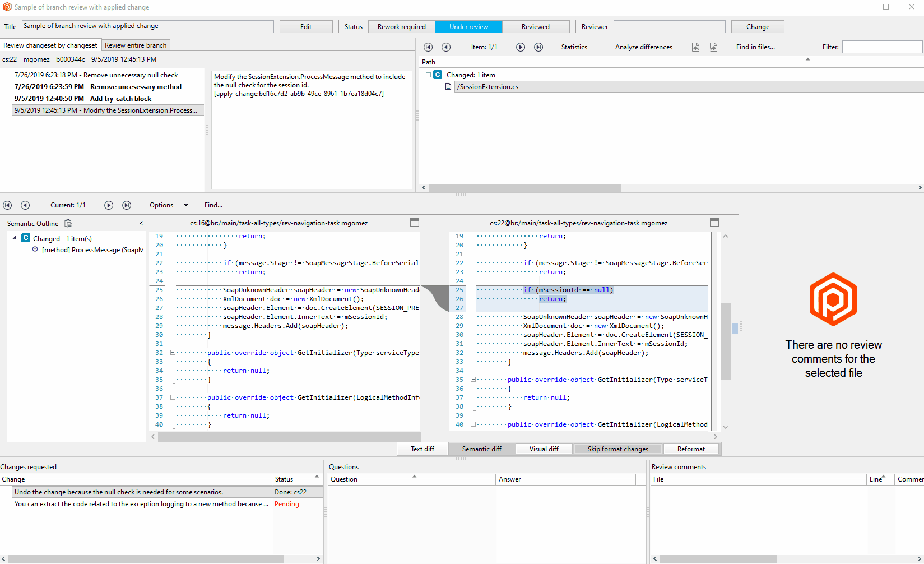Click the document icon beside SessionExtension.cs
Viewport: 924px width, 564px height.
point(448,86)
